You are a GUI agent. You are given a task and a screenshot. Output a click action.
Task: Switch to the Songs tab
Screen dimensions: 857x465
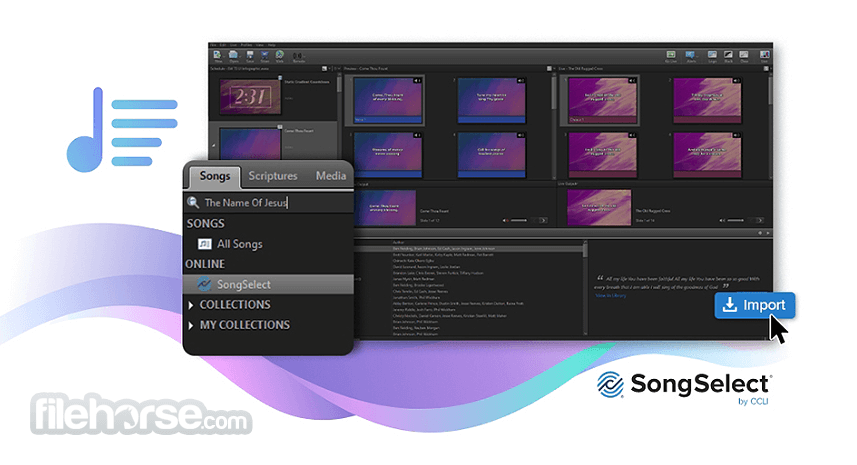pyautogui.click(x=214, y=175)
